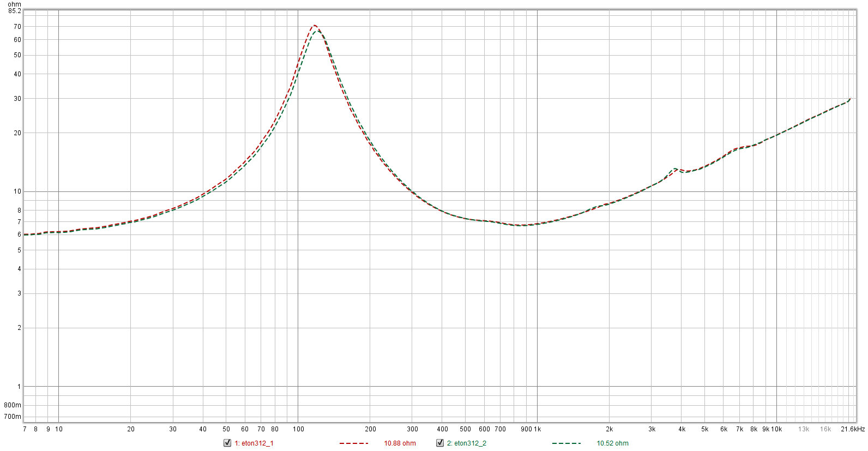Click the 70 ohm label on vertical axis
Screen dimensions: 868x451
coord(17,27)
